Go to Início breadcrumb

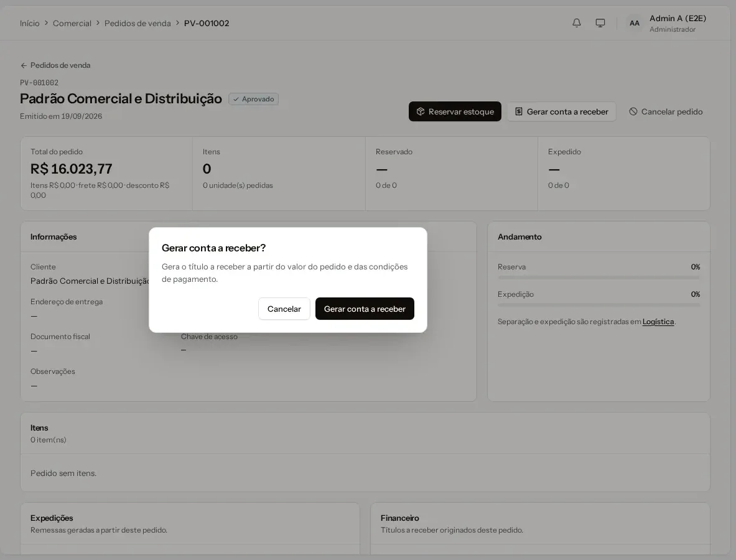pos(30,24)
